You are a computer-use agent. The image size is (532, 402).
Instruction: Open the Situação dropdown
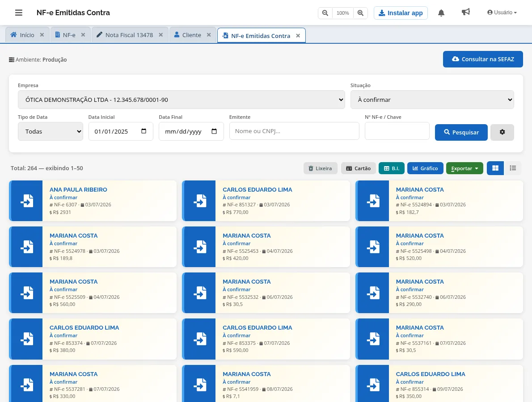432,100
